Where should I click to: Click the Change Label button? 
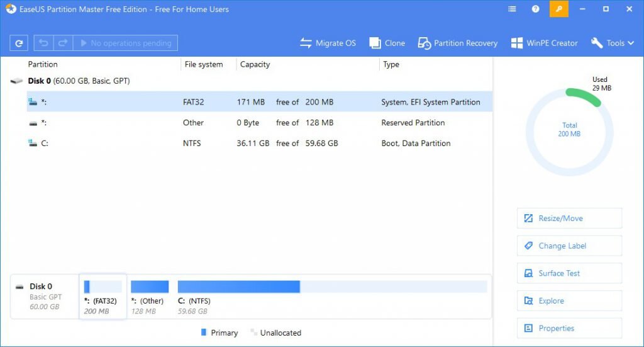[x=569, y=246]
